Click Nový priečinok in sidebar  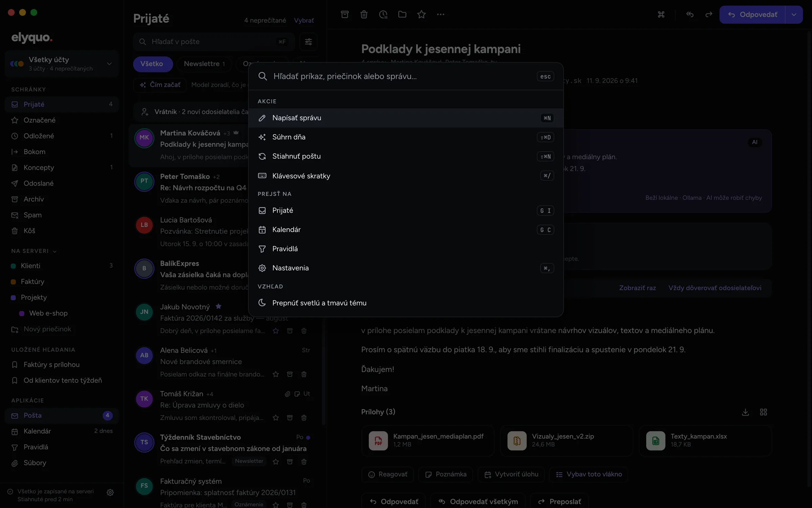62,329
